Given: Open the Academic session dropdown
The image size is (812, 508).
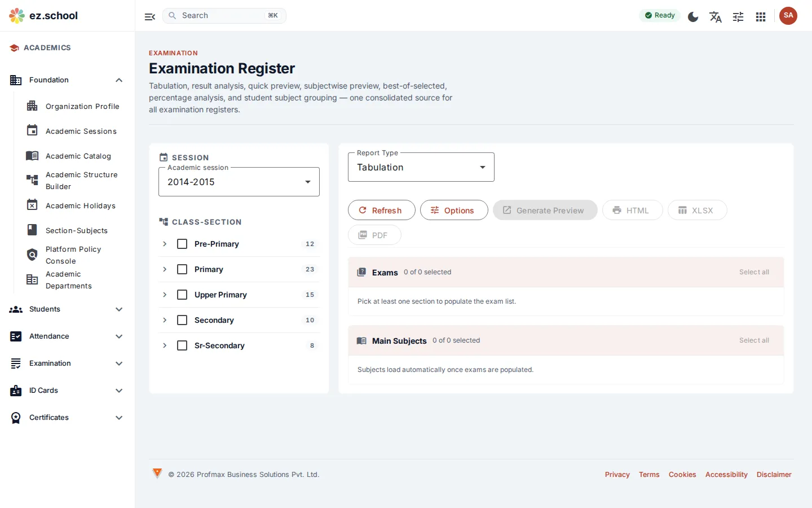Looking at the screenshot, I should 239,182.
